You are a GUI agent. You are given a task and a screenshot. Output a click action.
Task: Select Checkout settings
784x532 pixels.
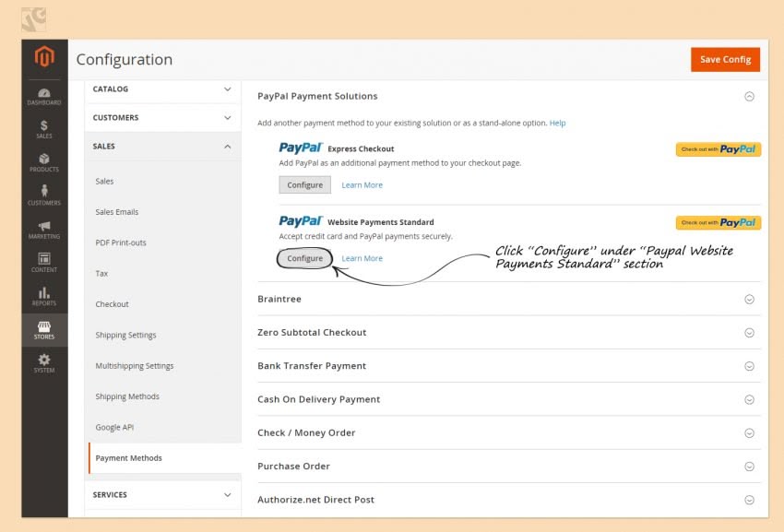112,304
